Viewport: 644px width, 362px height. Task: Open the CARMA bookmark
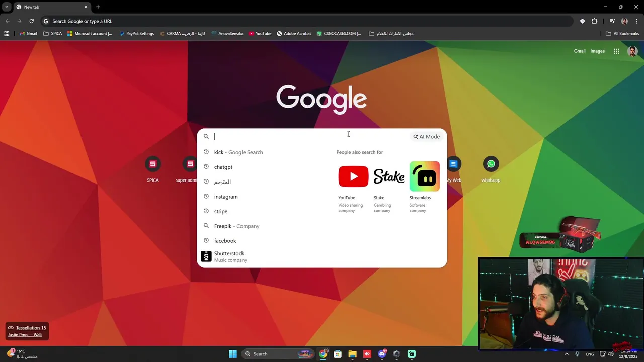pos(182,34)
